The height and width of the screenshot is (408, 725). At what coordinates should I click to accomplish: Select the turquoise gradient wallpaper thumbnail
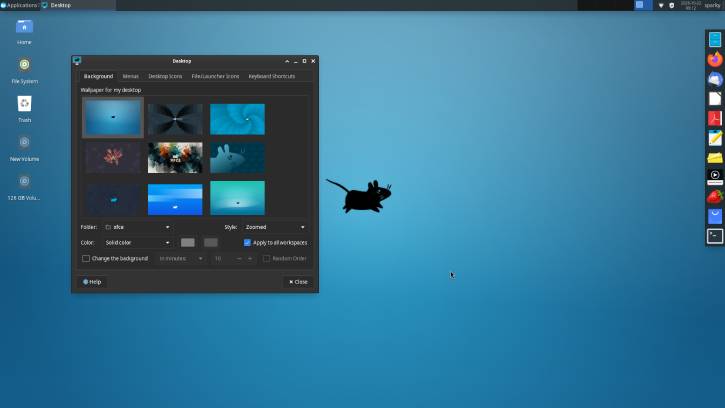(x=237, y=198)
